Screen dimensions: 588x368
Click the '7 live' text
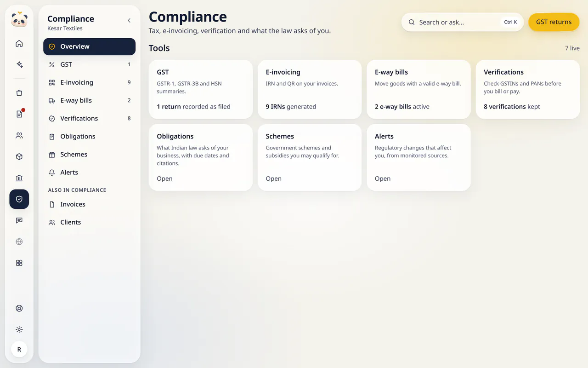[x=572, y=48]
